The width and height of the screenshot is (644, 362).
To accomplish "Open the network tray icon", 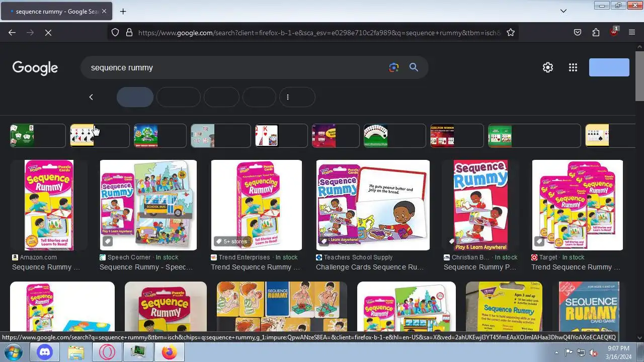I will pyautogui.click(x=581, y=352).
